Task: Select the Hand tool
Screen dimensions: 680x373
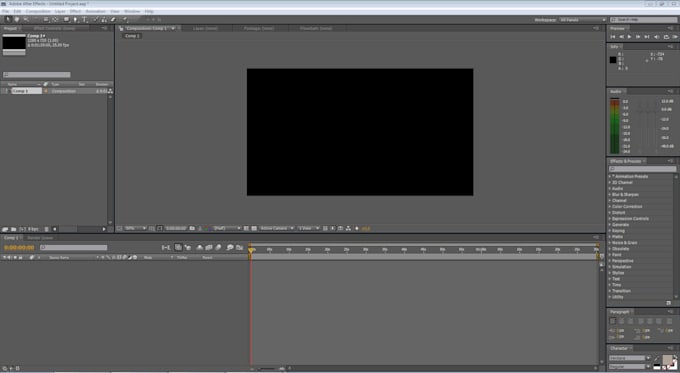Action: (x=16, y=20)
